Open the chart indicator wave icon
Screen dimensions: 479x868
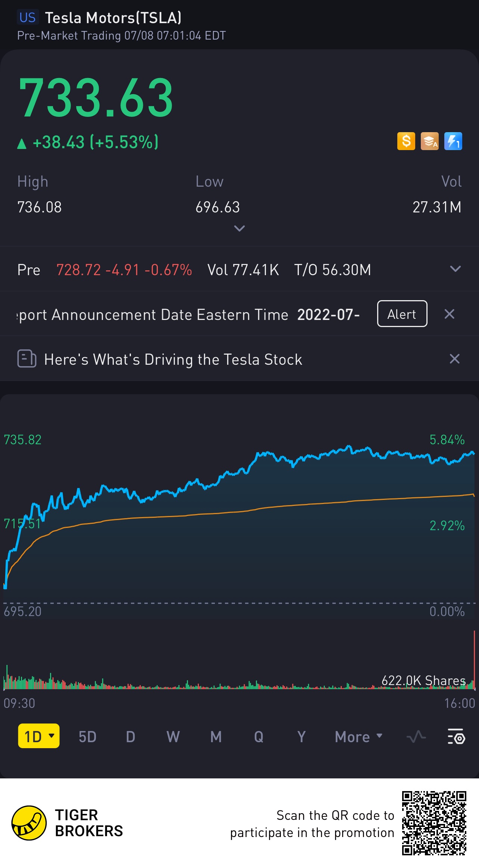point(416,737)
